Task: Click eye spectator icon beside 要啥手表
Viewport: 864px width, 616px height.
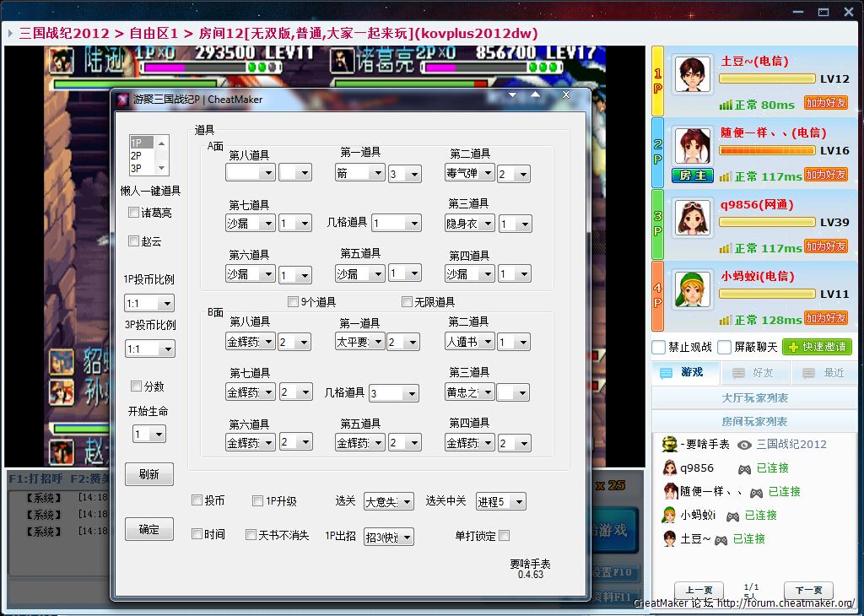Action: [x=744, y=445]
